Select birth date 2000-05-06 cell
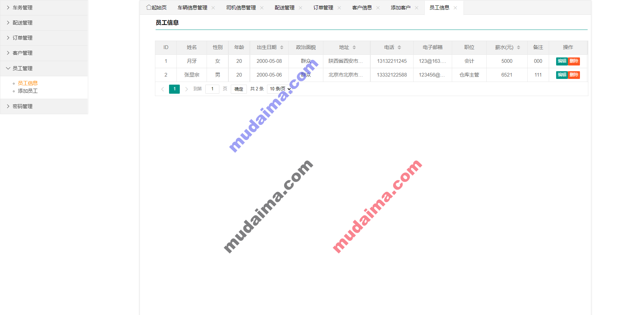This screenshot has width=644, height=315. point(269,75)
